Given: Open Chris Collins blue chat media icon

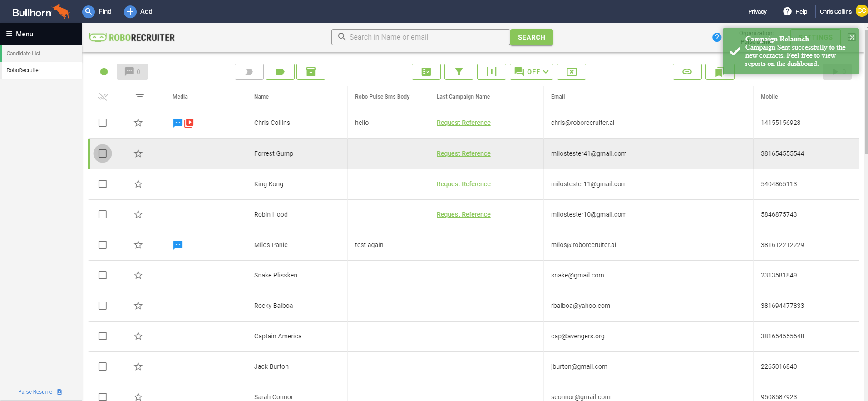Looking at the screenshot, I should [x=178, y=123].
